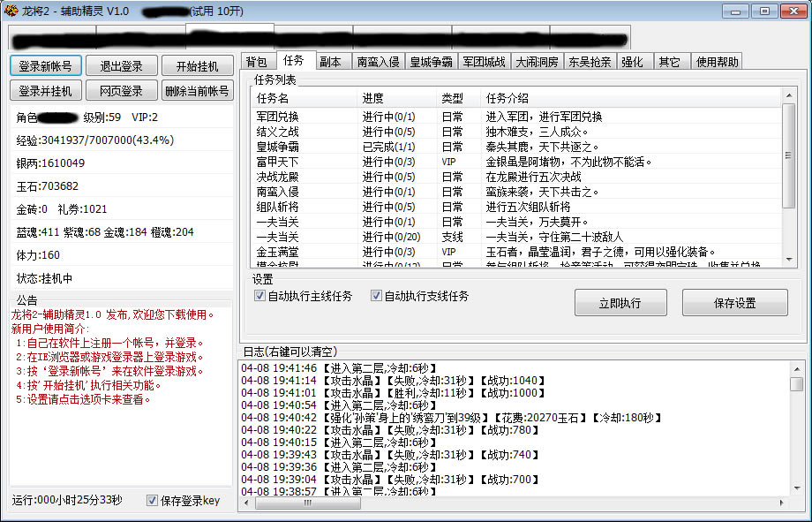Click task list scroll up arrow

[789, 95]
